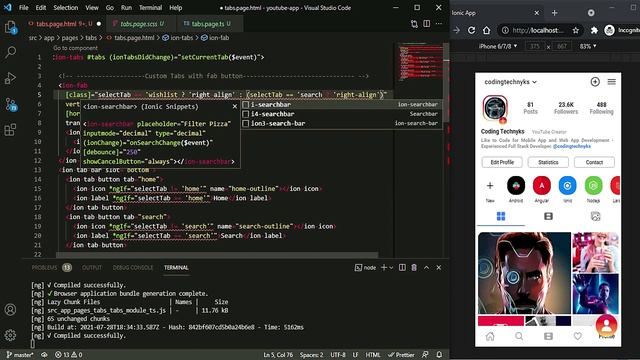Click Prettier in status bar
Image resolution: width=640 pixels, height=360 pixels.
click(x=401, y=355)
